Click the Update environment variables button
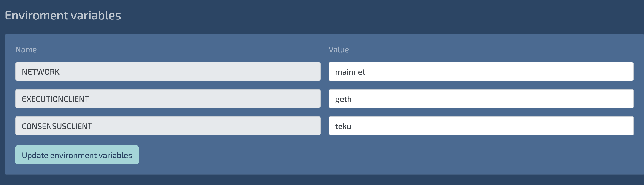Screen dimensions: 644x185 click(77, 155)
